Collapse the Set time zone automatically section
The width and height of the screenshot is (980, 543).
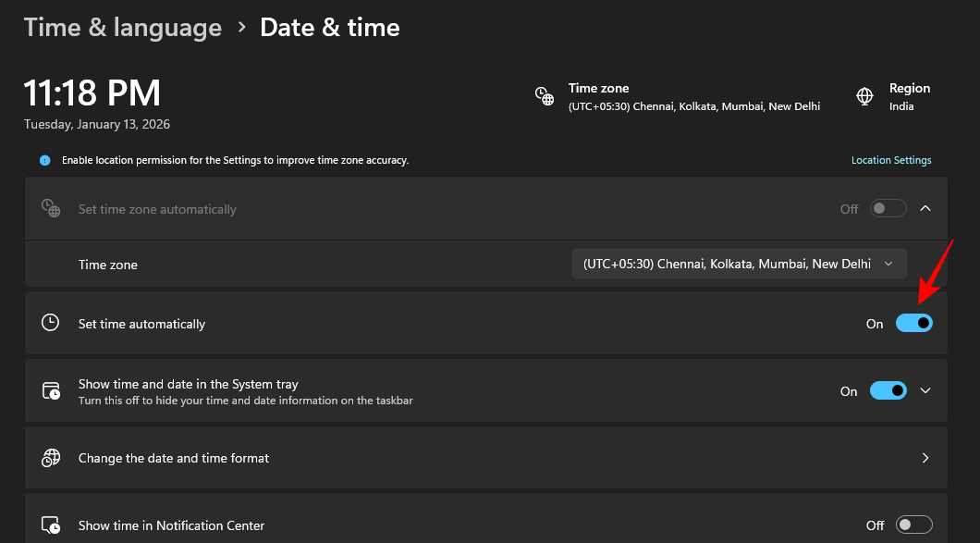(925, 209)
